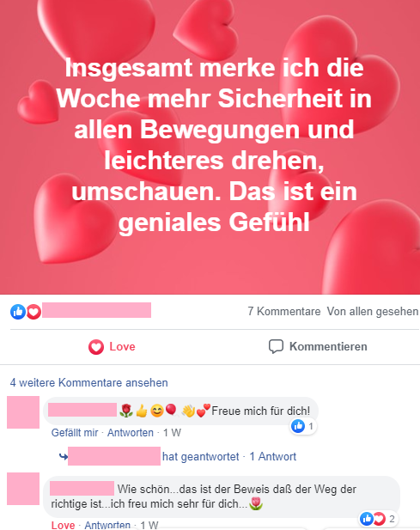Click 'Antworten' under the 'Freue mich' comment
The image size is (420, 530).
click(131, 433)
